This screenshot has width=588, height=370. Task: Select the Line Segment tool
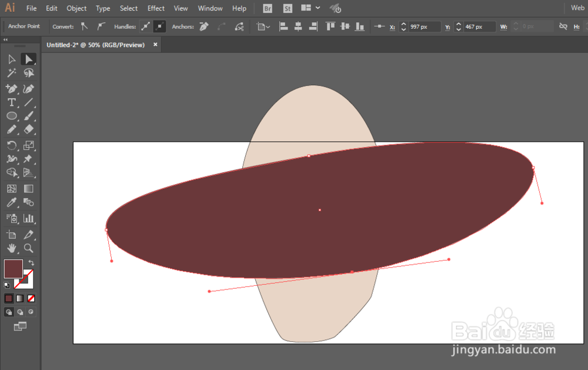[x=28, y=102]
